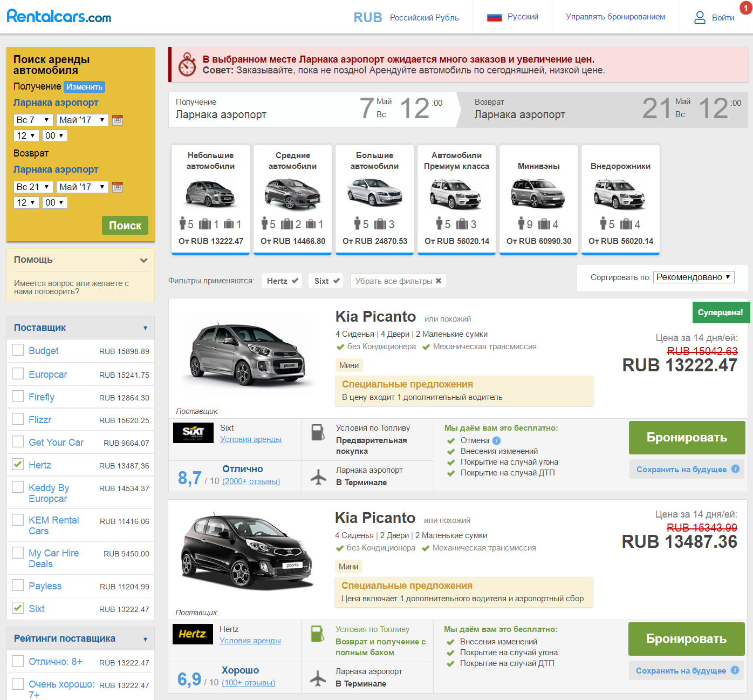Check the KEM Rental Cars checkbox

pyautogui.click(x=18, y=520)
